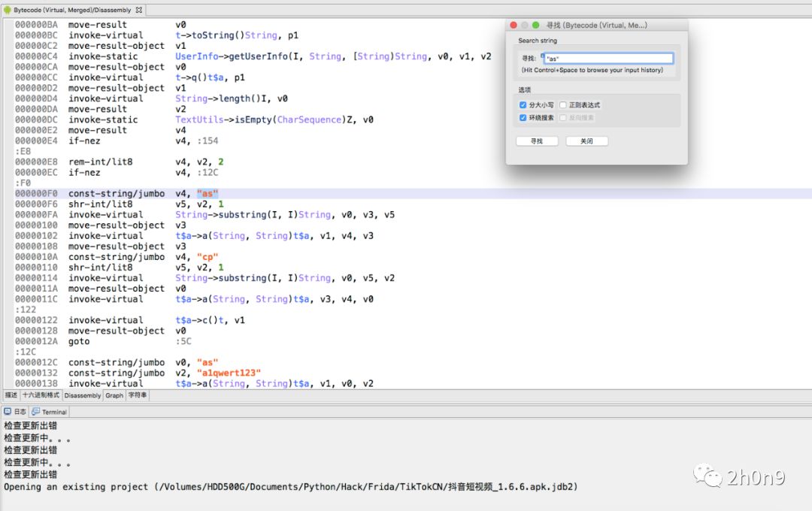Click t$a->a call at address 00000102

[x=242, y=235]
